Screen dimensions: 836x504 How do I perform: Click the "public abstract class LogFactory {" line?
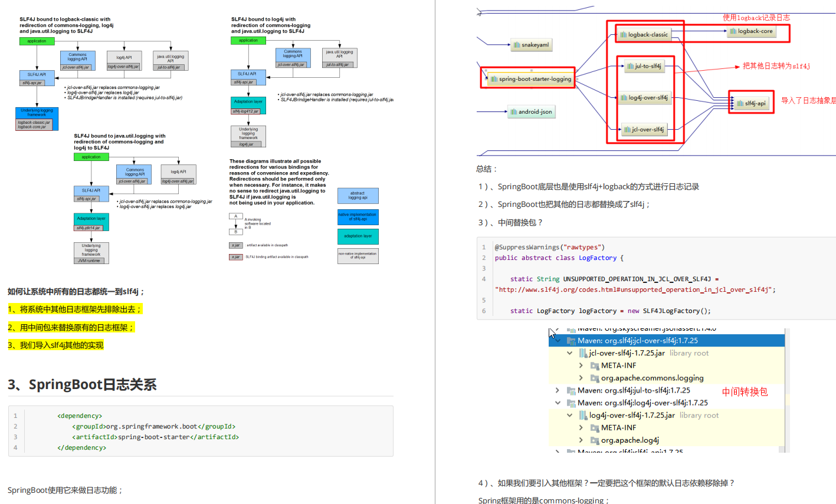(x=559, y=258)
